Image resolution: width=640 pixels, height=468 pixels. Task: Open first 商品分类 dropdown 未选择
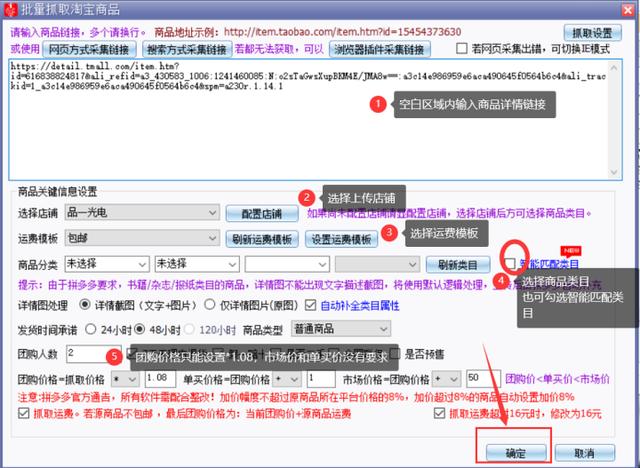[107, 264]
